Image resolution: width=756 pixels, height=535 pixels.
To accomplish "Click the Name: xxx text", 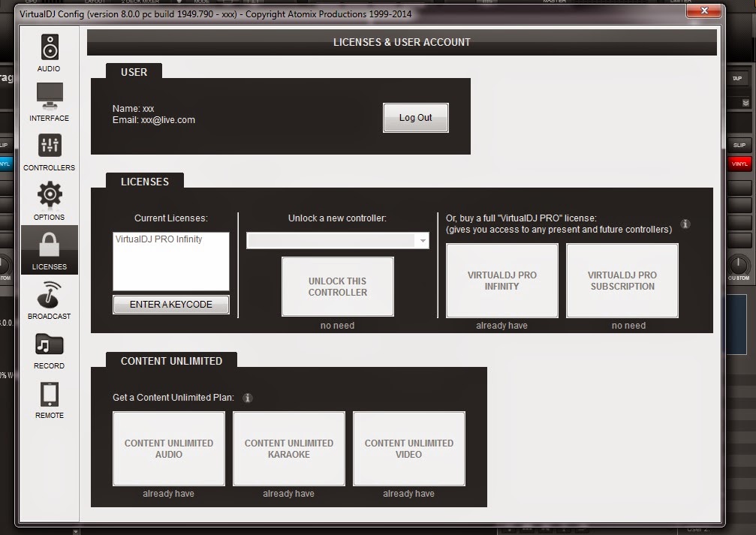I will tap(133, 109).
